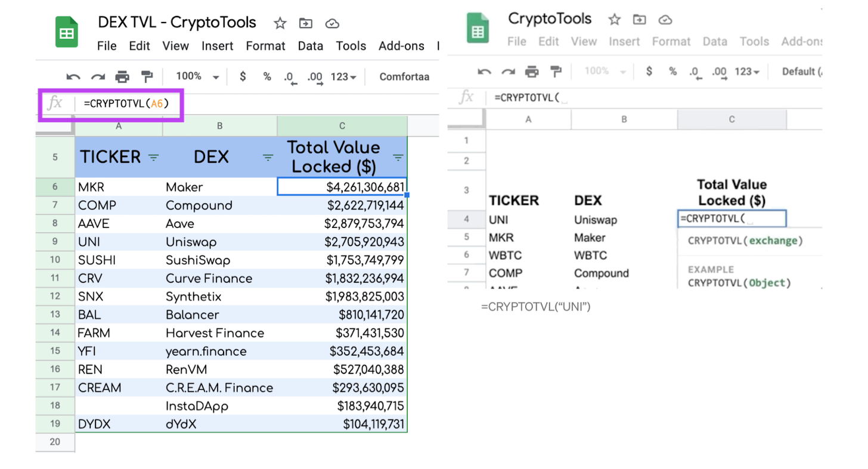The height and width of the screenshot is (469, 868).
Task: Open 100% zoom dropdown in CryptoTools window
Action: (x=605, y=72)
